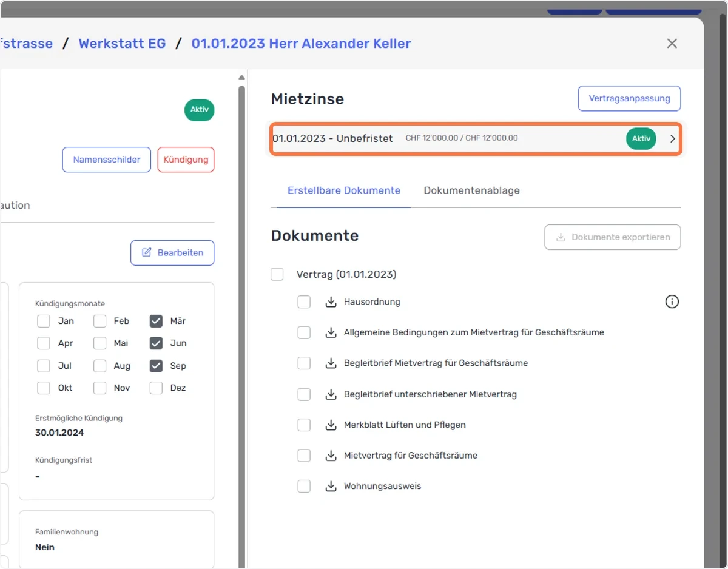
Task: Open Vertragsanpassung
Action: [630, 98]
